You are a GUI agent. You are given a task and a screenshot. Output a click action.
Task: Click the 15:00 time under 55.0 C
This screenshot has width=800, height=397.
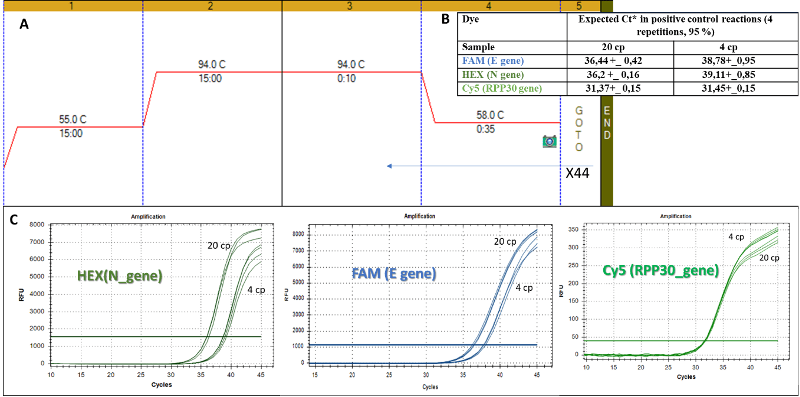tap(72, 135)
